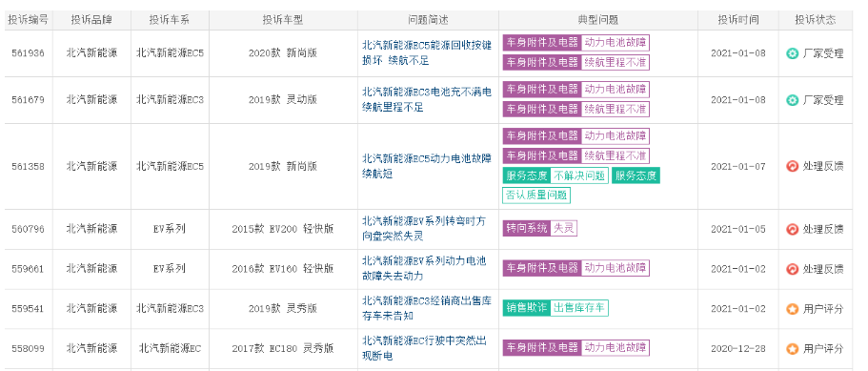Click the 转向系统 tag in row 560796
The height and width of the screenshot is (371, 868).
[527, 229]
